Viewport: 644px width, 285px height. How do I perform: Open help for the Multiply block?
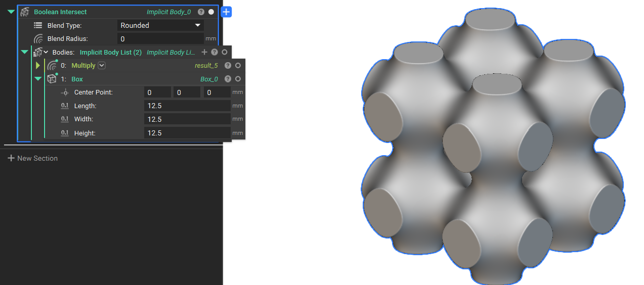(x=228, y=65)
